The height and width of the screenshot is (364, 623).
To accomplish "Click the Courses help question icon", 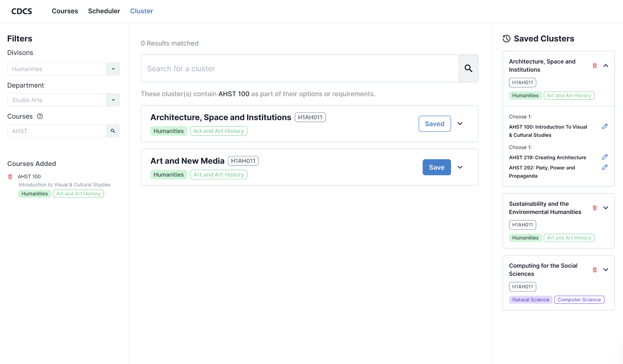I will pos(40,116).
